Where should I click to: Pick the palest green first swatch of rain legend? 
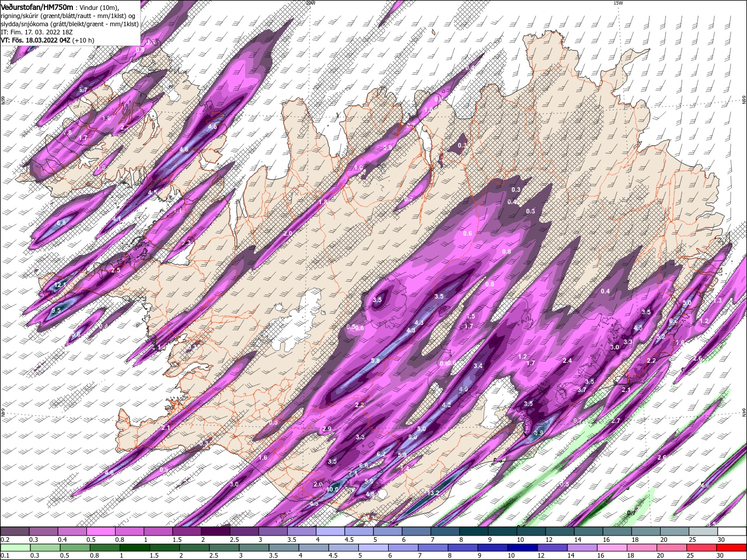15,548
